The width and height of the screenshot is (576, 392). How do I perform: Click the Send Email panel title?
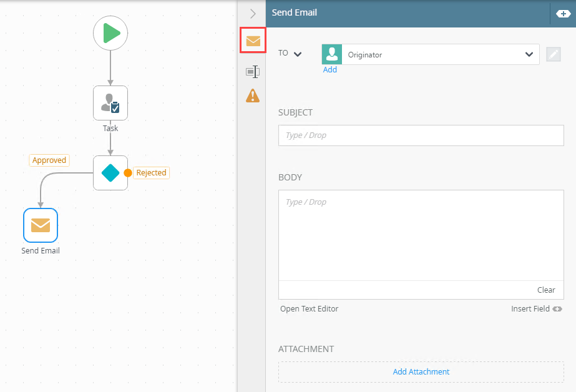[x=295, y=12]
